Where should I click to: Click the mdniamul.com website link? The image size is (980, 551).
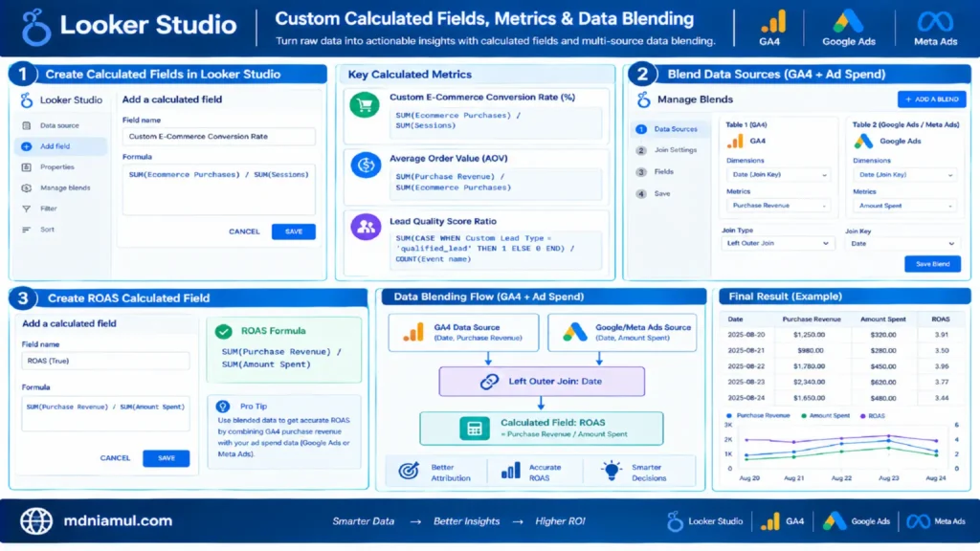(x=118, y=521)
